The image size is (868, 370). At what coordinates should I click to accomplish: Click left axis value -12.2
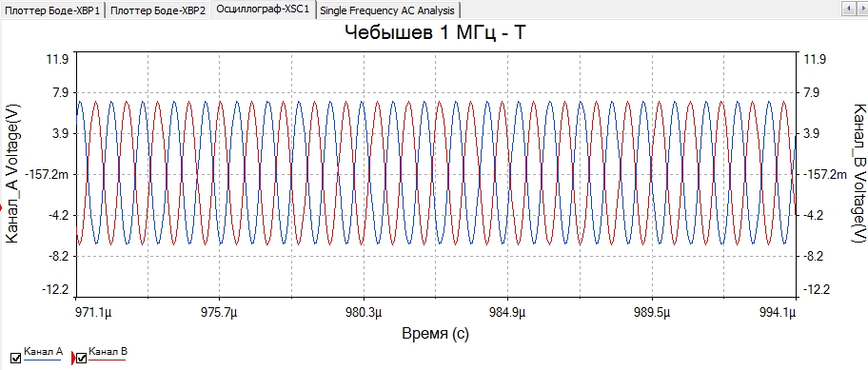(54, 289)
